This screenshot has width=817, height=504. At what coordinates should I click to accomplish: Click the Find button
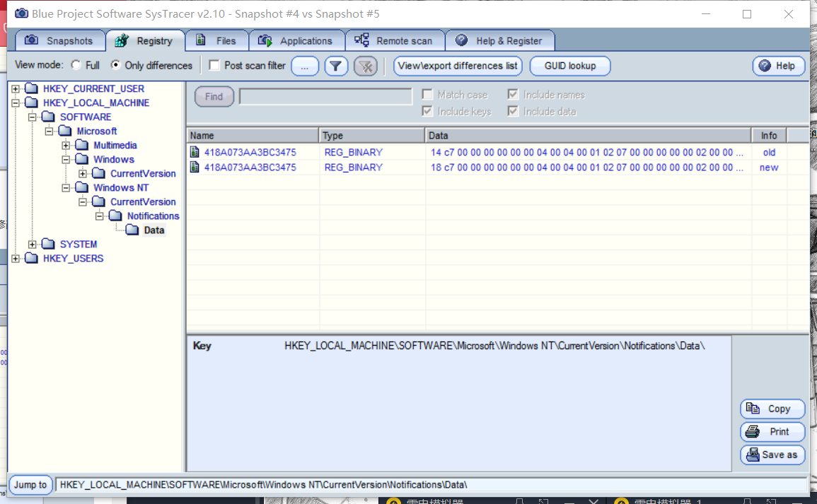point(214,96)
